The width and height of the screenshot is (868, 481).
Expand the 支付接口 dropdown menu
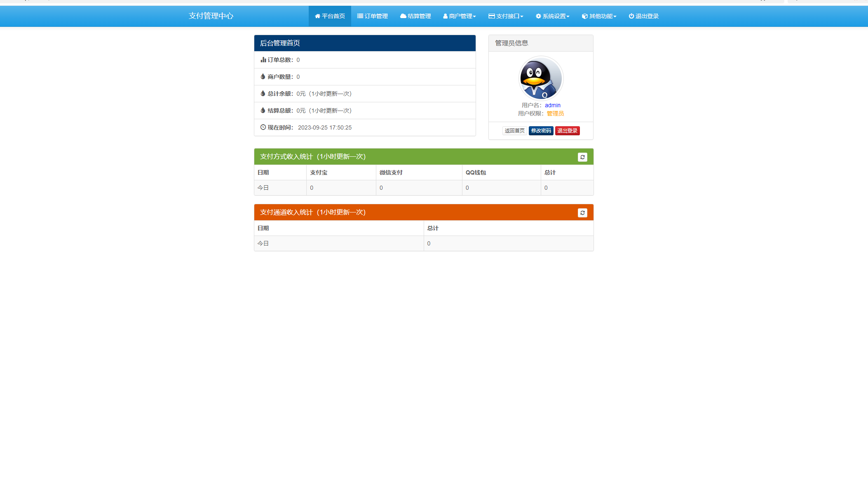click(x=506, y=16)
